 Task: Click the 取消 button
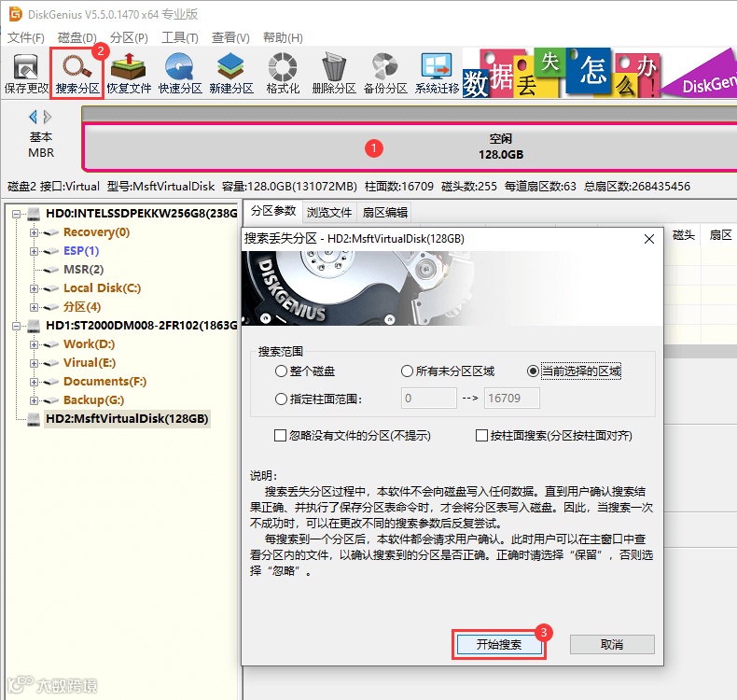point(612,644)
